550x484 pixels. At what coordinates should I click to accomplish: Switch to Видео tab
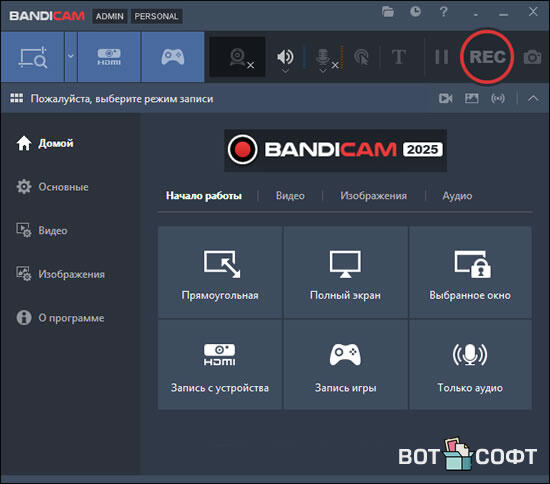coord(290,196)
